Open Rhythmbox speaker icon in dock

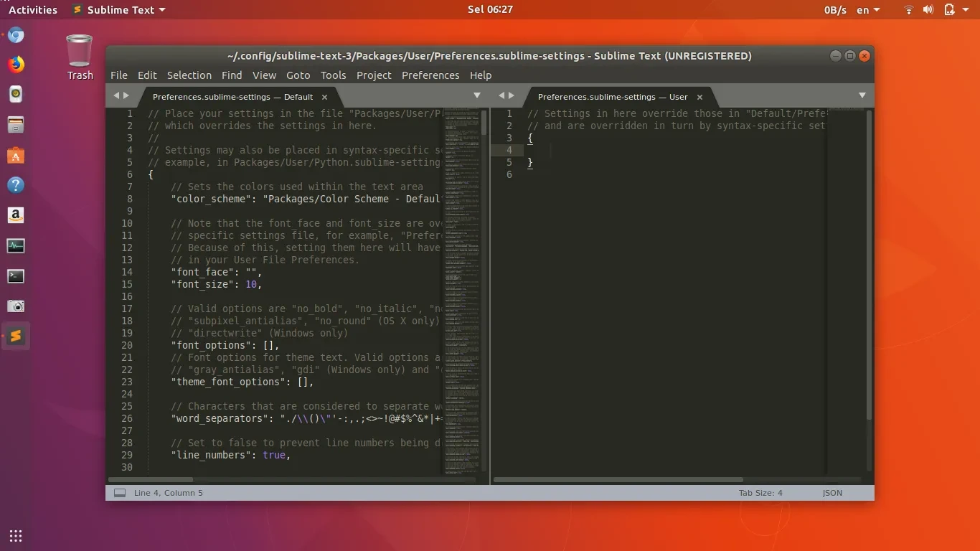16,94
